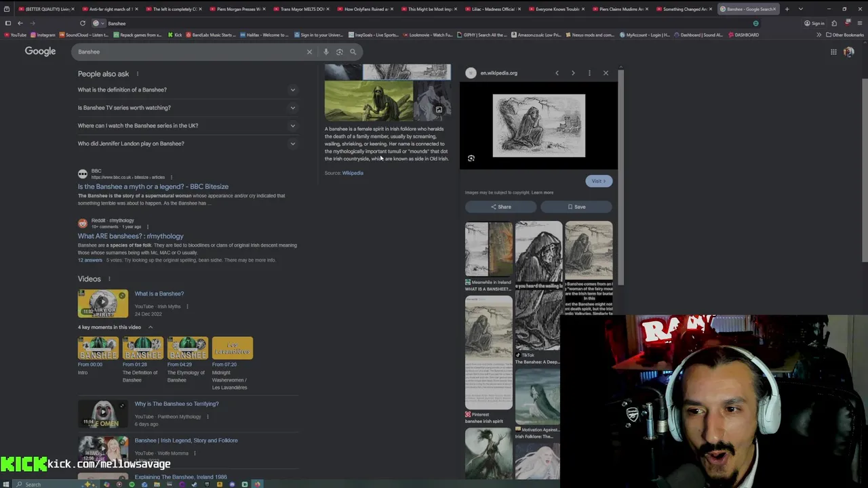Open 'Banshee | Irish Legend, Story and Folklore'

[x=186, y=441]
